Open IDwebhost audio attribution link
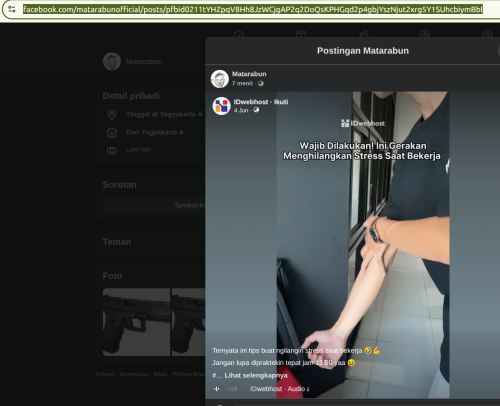Image resolution: width=500 pixels, height=406 pixels. tap(279, 389)
